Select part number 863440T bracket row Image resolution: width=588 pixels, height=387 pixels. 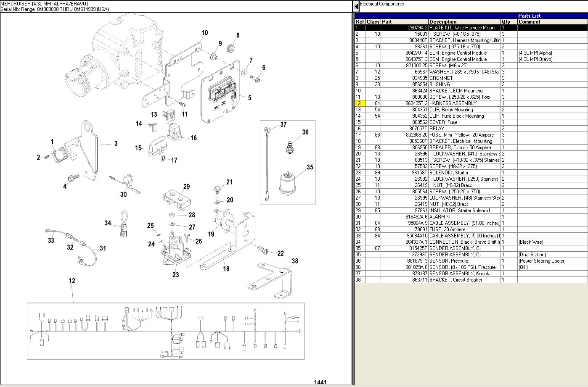coord(471,40)
